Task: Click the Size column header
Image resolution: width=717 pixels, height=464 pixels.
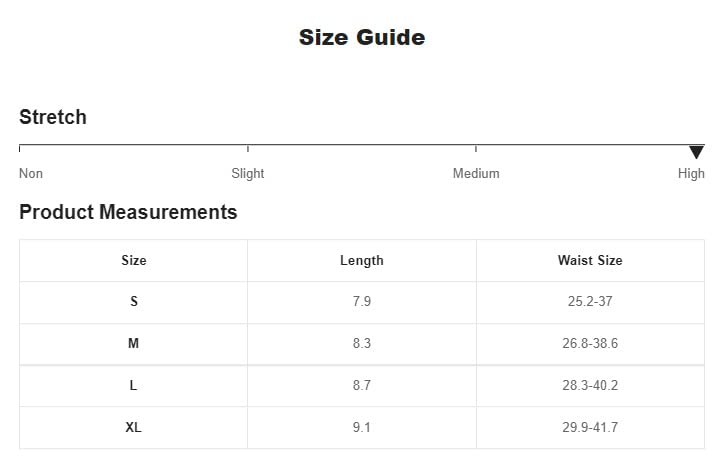Action: pyautogui.click(x=134, y=261)
